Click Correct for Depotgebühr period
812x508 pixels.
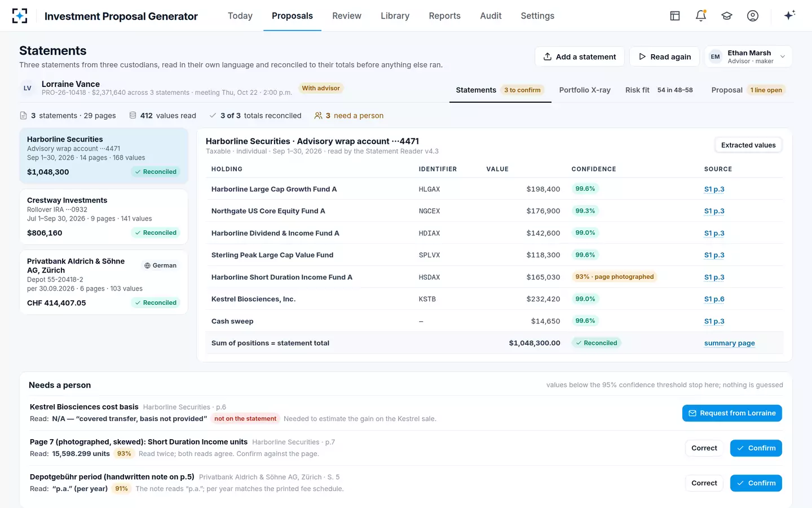[704, 483]
